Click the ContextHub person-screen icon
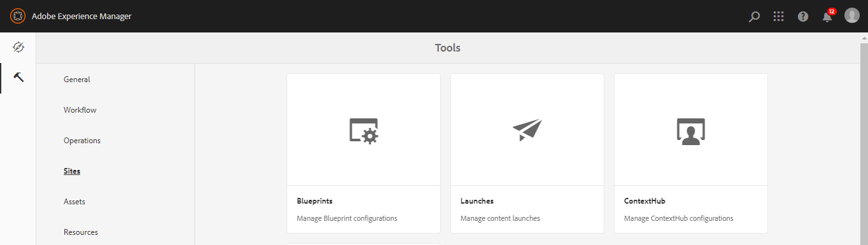The height and width of the screenshot is (245, 868). click(x=691, y=132)
